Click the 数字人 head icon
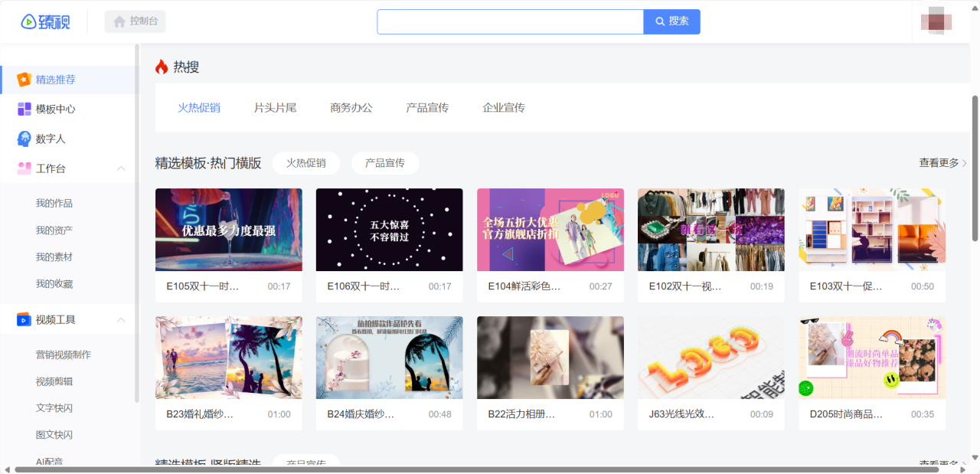Viewport: 980px width, 474px height. click(24, 139)
